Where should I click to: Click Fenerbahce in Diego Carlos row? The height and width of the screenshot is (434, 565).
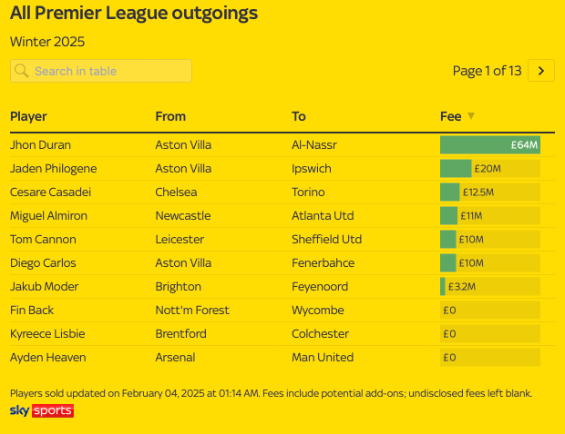[x=323, y=263]
